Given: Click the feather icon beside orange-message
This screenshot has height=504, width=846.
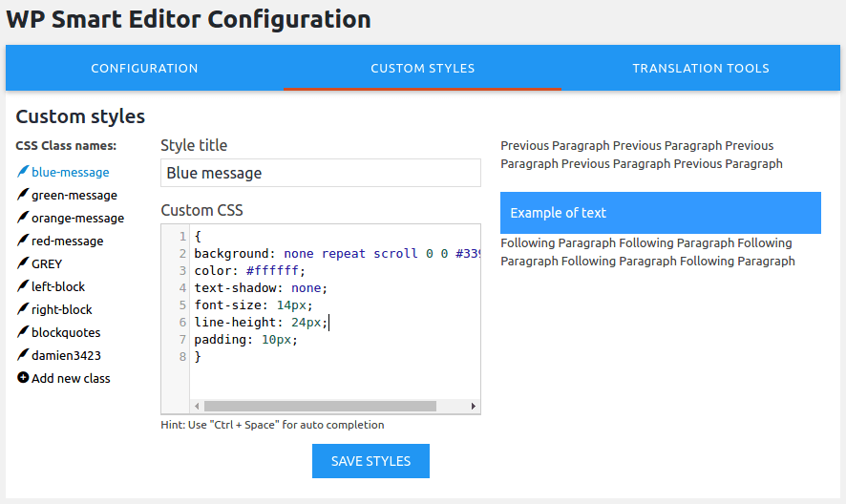Looking at the screenshot, I should tap(23, 218).
